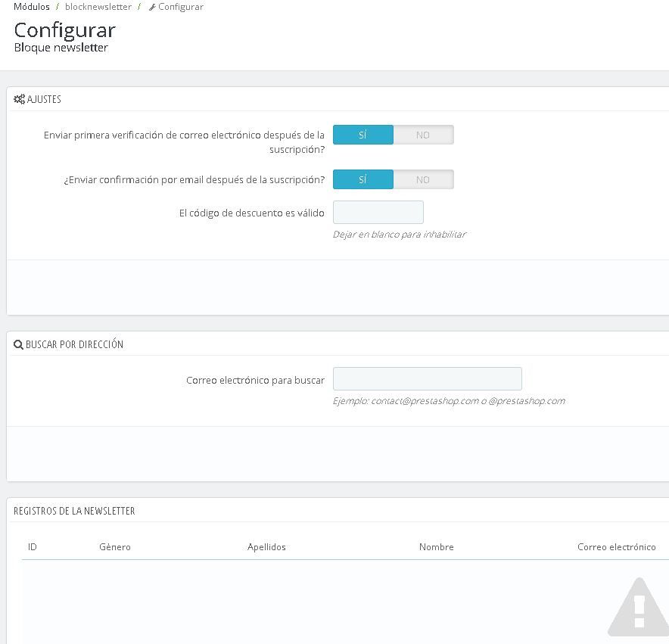
Task: Click the Nombre column header
Action: 437,547
